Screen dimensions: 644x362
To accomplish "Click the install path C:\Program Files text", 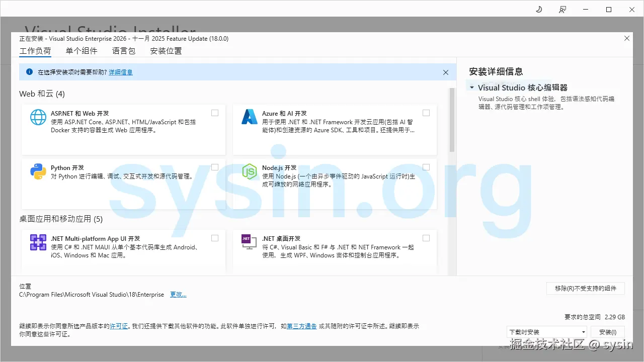I will tap(92, 295).
